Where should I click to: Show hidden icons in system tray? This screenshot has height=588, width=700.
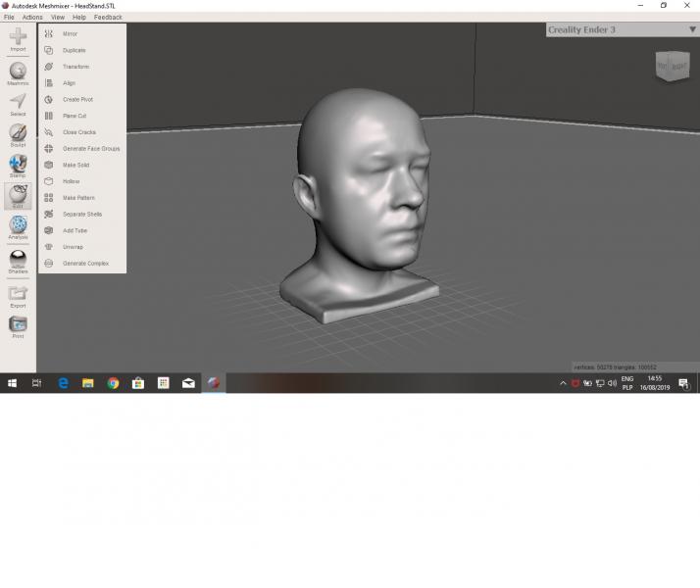coord(563,383)
